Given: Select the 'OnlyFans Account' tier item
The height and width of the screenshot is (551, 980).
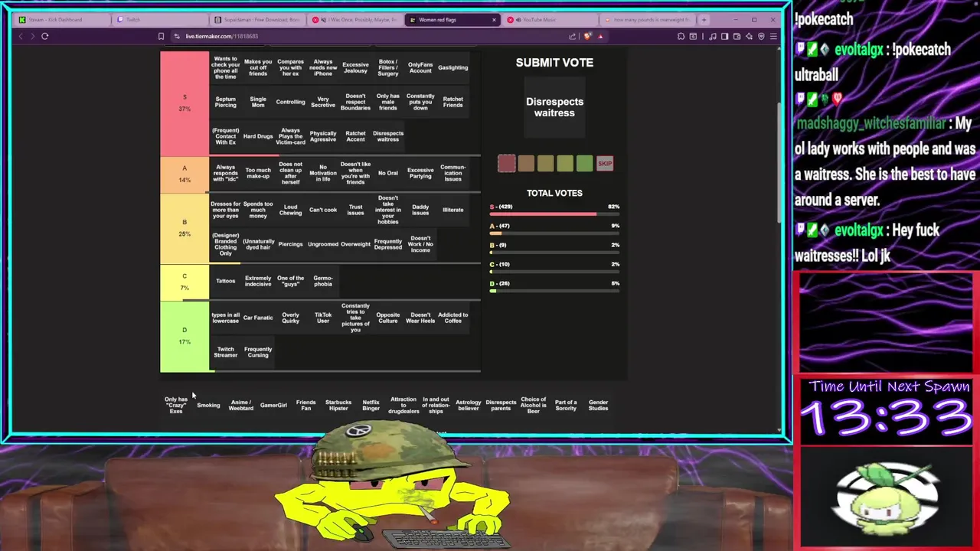Looking at the screenshot, I should click(x=420, y=67).
